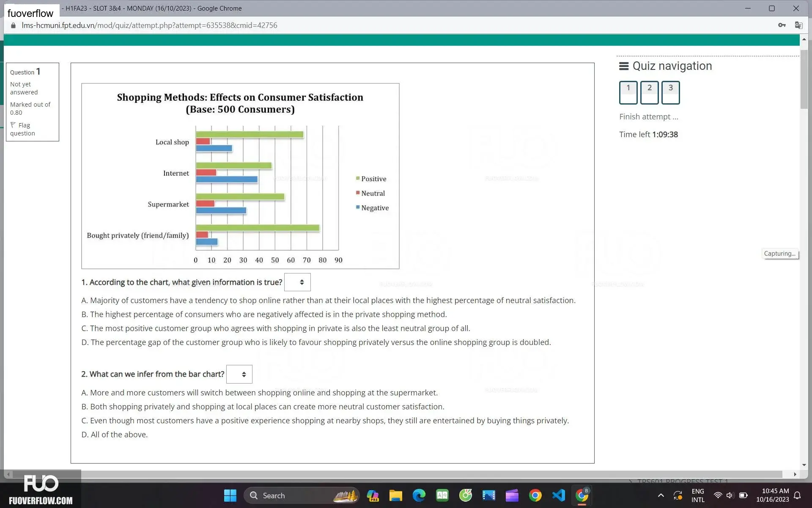This screenshot has width=812, height=508.
Task: Click the vertical scrollbar thumb
Action: coord(804,79)
